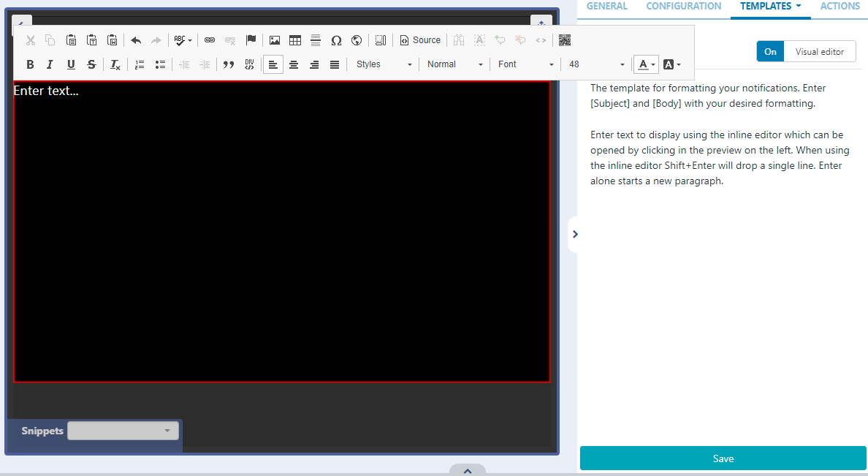Image resolution: width=868 pixels, height=476 pixels.
Task: Open the spell check ABC menu
Action: coord(183,40)
